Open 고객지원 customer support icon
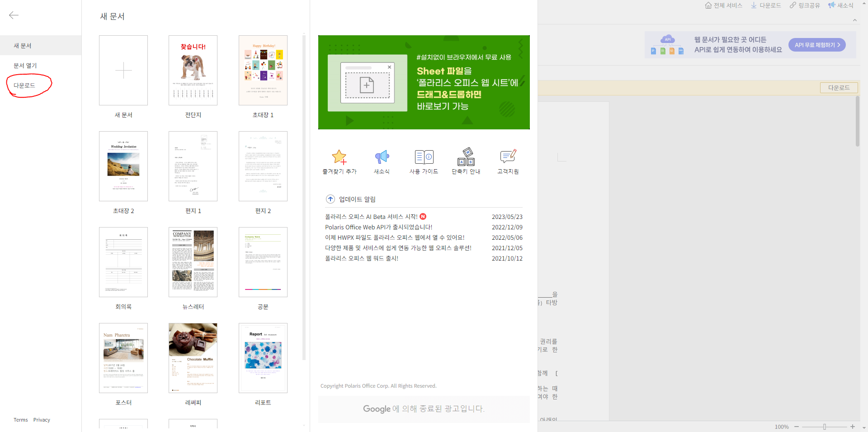This screenshot has height=432, width=868. 507,157
